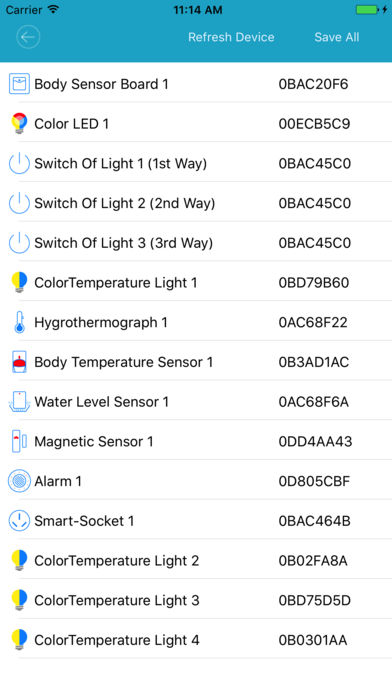Open Switch Of Light 3 (3rd Way)
The image size is (392, 696).
[196, 243]
